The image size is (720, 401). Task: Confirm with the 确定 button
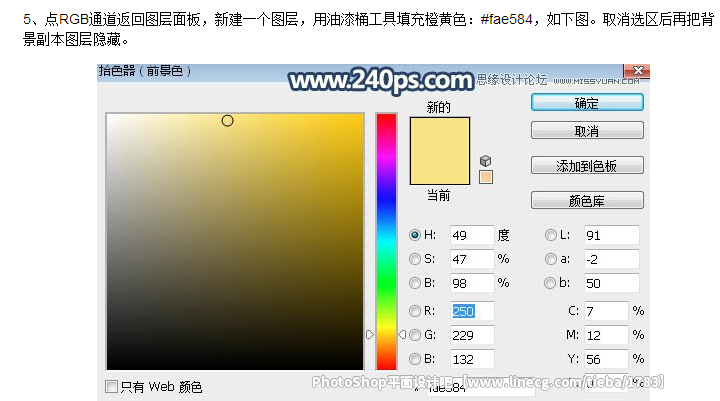[x=587, y=102]
